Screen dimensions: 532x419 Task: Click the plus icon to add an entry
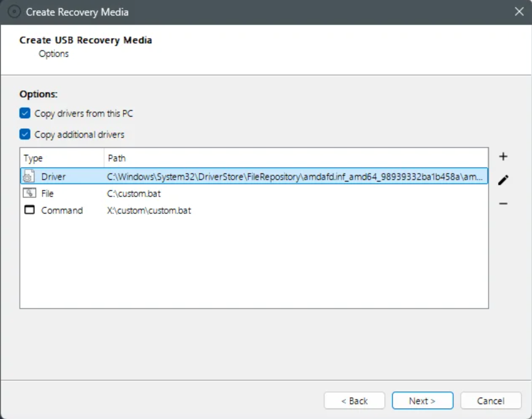pos(503,157)
